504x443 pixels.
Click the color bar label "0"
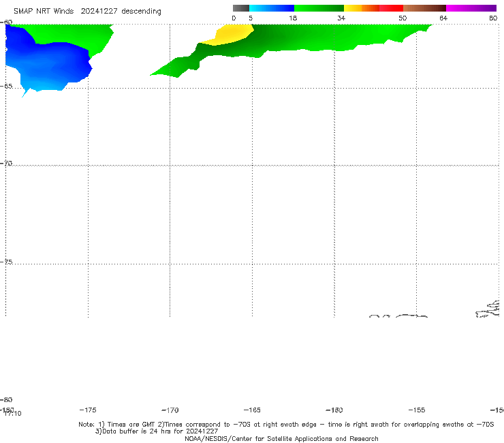[234, 18]
